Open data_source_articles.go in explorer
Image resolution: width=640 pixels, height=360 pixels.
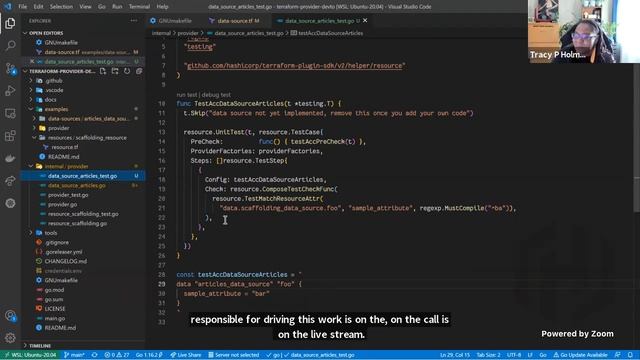coord(77,185)
